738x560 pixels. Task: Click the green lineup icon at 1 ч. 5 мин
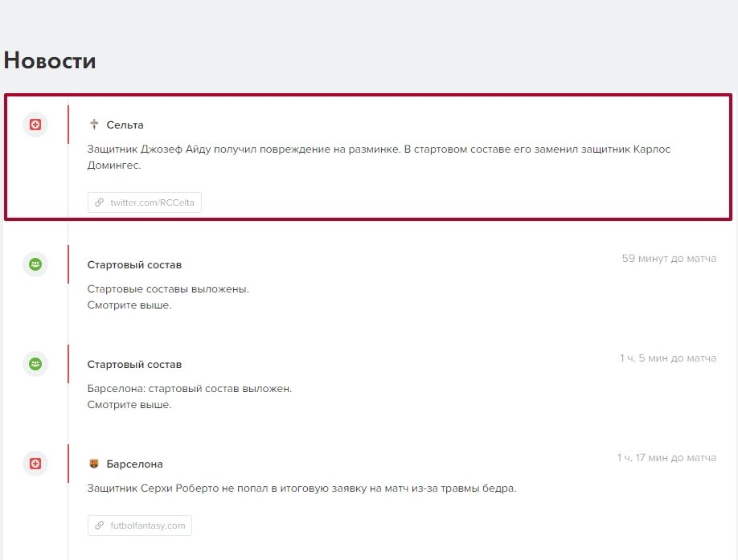[x=35, y=364]
